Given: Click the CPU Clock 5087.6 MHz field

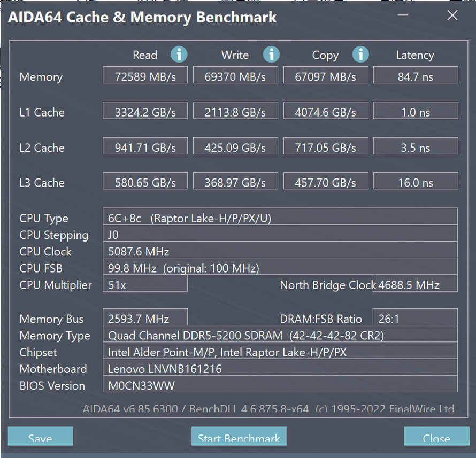Looking at the screenshot, I should pos(280,250).
